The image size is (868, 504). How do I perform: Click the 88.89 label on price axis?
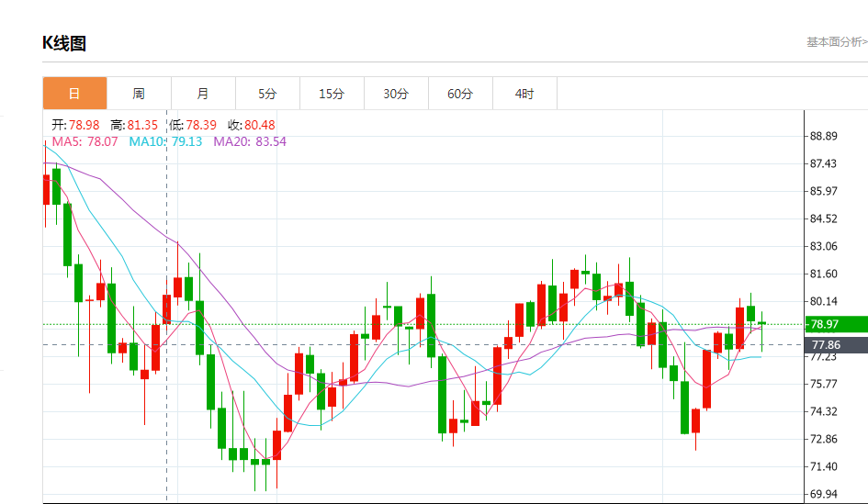point(823,137)
